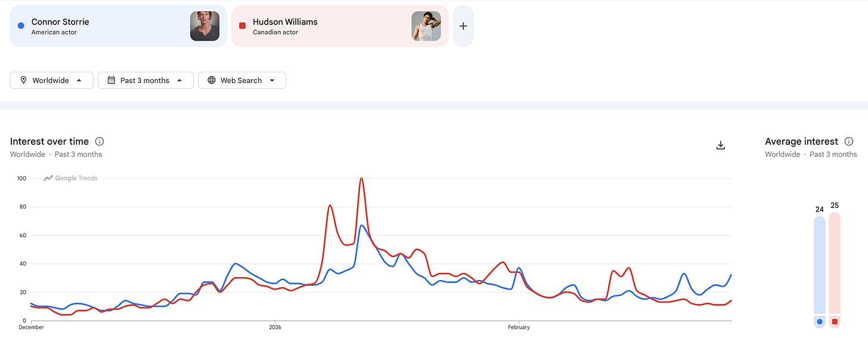The height and width of the screenshot is (342, 868).
Task: Expand the Past 3 months dropdown arrow
Action: pos(179,80)
